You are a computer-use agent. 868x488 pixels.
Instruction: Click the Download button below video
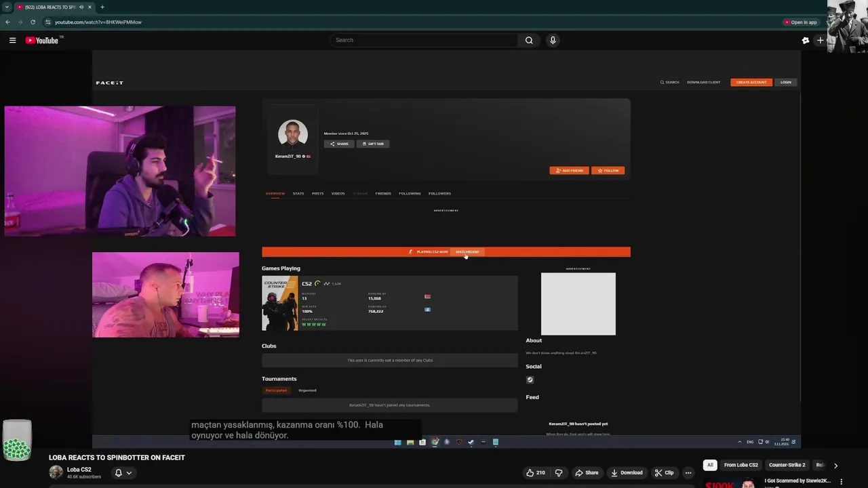[x=627, y=472]
